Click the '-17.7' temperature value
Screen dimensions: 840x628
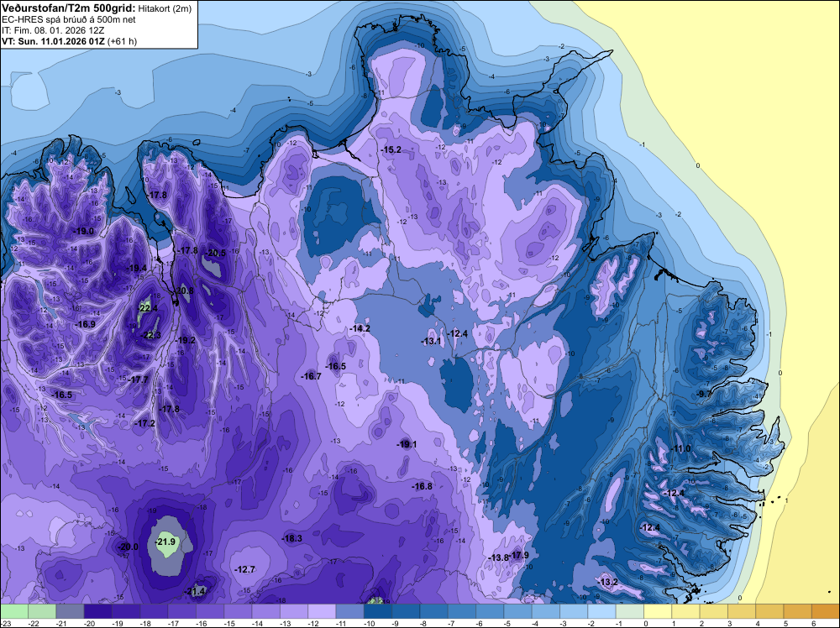click(139, 379)
